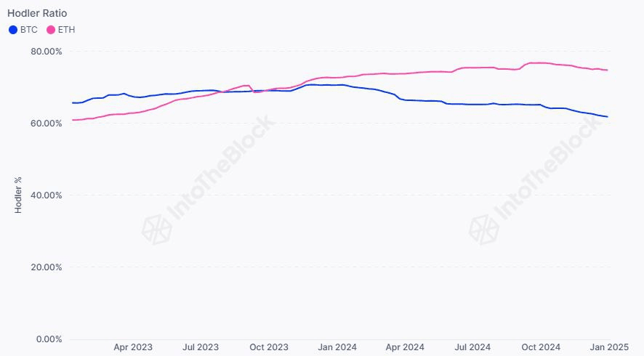644x356 pixels.
Task: Click the blue BTC line's right endpoint
Action: [607, 117]
